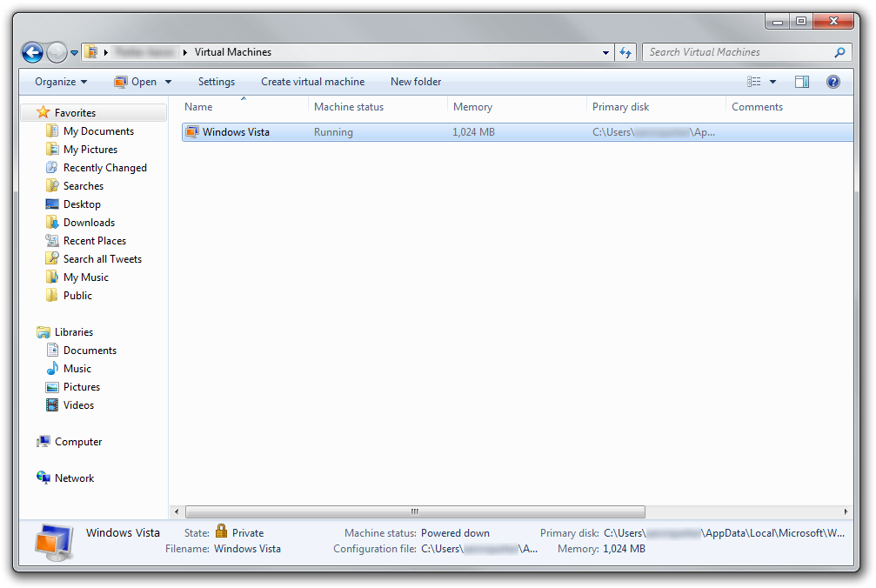
Task: Click the Videos filmstrip icon
Action: (x=52, y=405)
